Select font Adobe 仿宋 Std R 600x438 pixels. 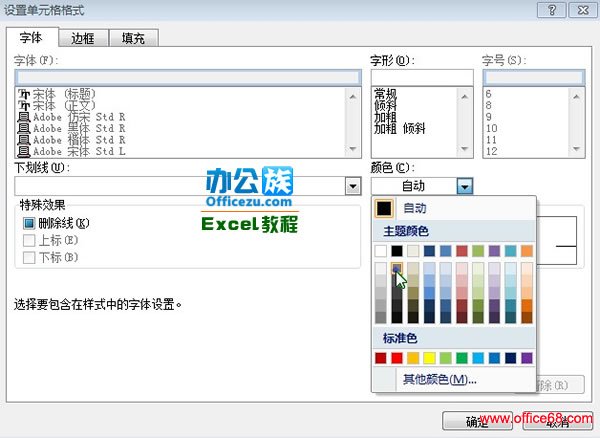click(72, 117)
